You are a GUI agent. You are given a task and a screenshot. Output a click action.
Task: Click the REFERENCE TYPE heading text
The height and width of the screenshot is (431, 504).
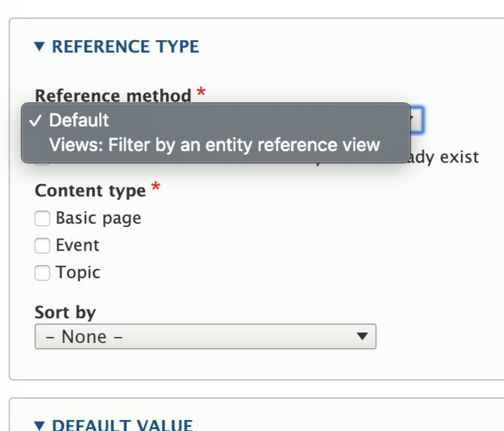click(x=125, y=47)
